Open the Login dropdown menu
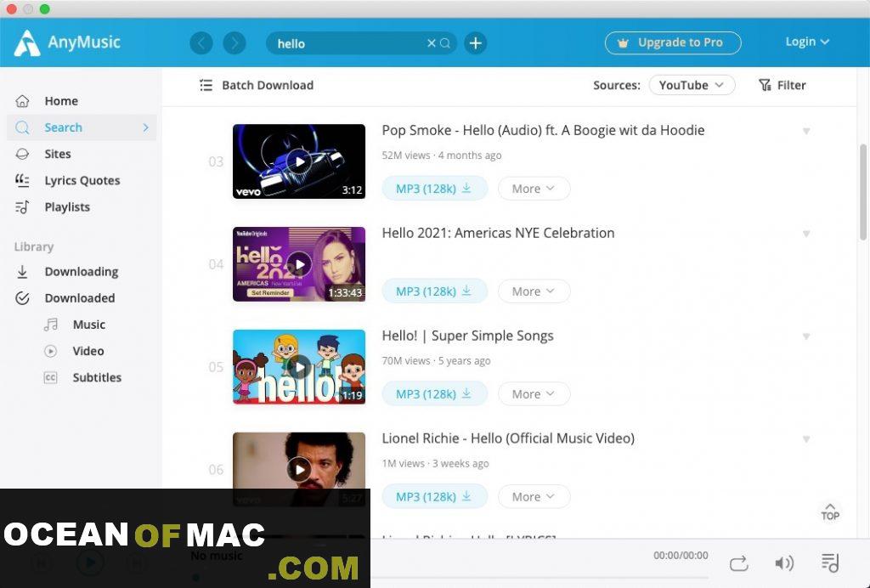Screen dimensions: 870x588 coord(807,42)
